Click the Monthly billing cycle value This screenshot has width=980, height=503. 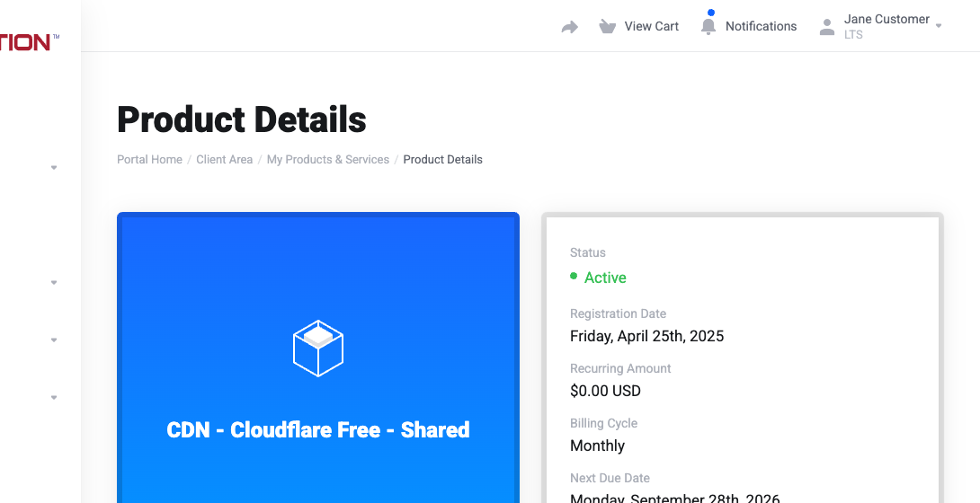pos(598,446)
